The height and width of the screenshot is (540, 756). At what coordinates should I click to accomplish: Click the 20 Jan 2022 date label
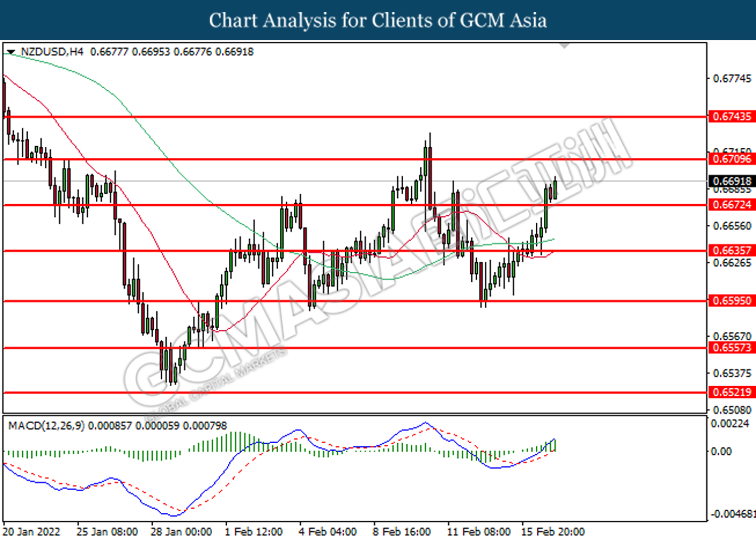coord(31,532)
